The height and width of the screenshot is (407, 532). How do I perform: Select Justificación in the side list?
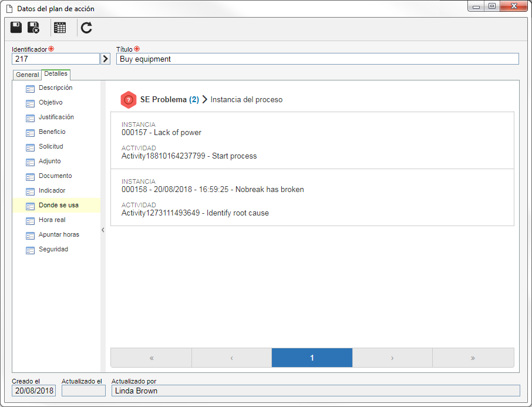click(56, 117)
